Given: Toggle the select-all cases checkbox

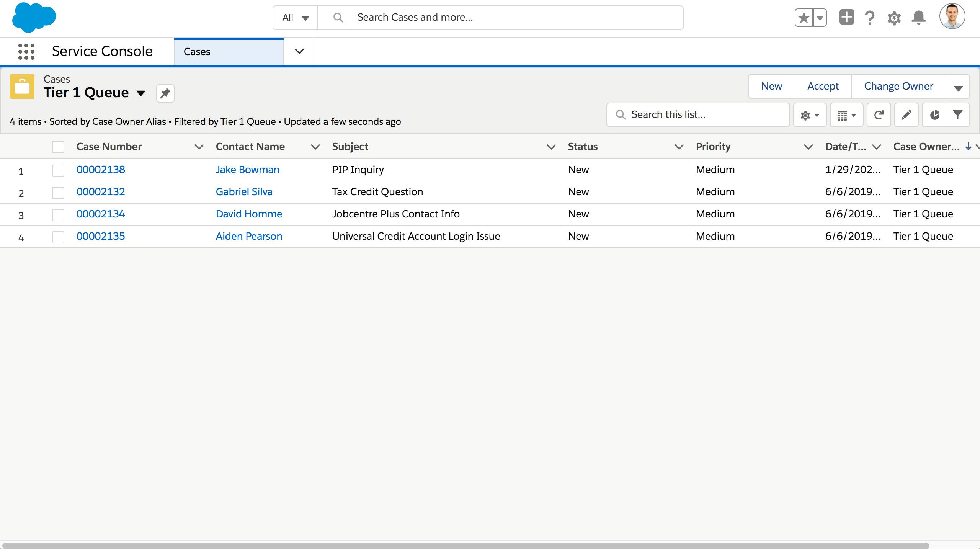Looking at the screenshot, I should 58,147.
